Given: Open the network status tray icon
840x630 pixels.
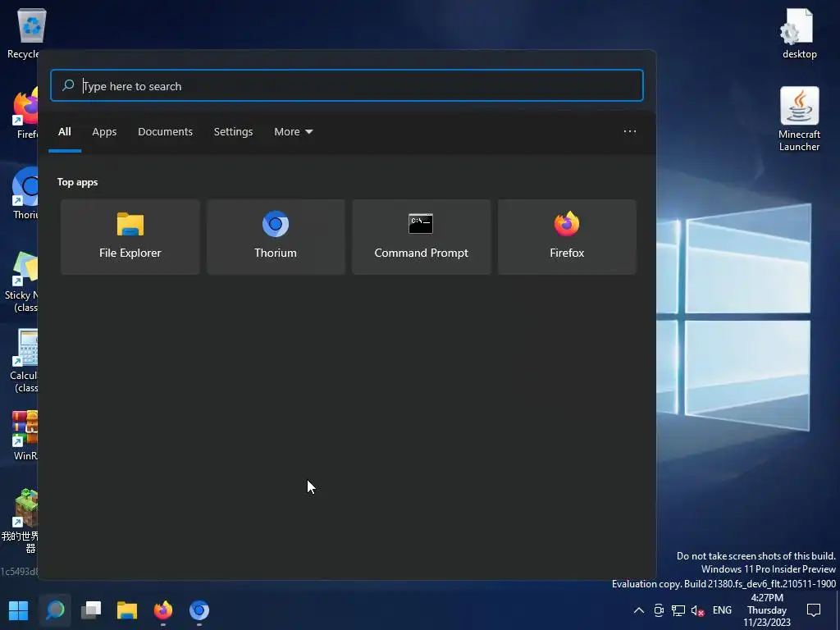Looking at the screenshot, I should (x=678, y=610).
